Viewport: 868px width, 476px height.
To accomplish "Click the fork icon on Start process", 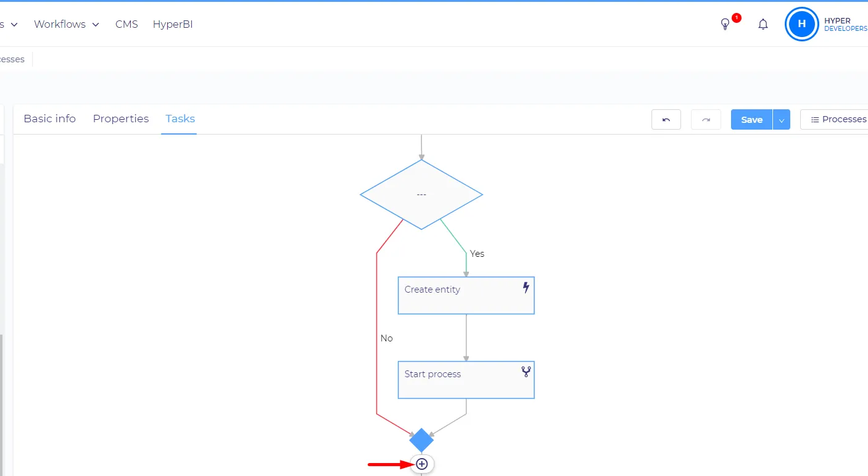I will [x=526, y=372].
